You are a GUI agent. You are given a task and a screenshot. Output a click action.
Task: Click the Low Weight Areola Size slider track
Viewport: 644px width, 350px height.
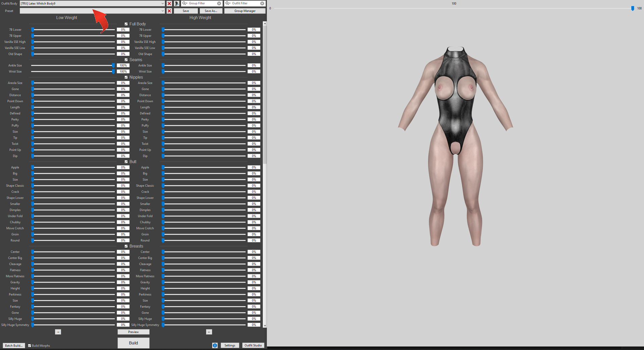coord(73,83)
